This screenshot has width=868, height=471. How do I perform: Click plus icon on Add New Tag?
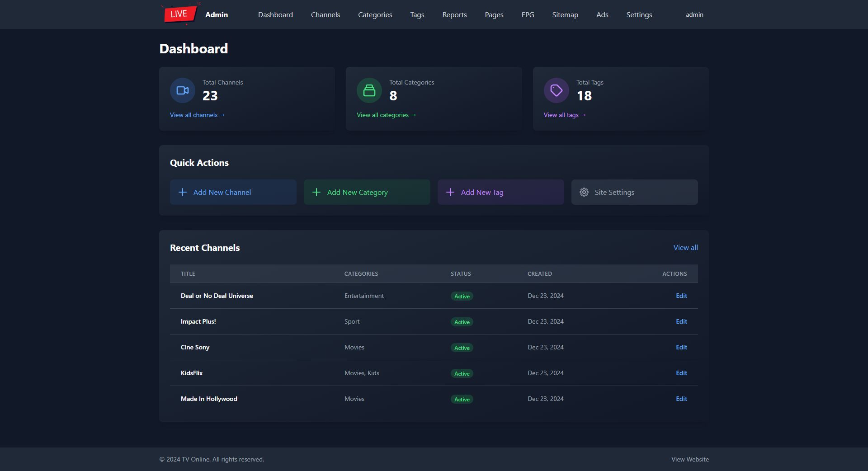[x=450, y=192]
